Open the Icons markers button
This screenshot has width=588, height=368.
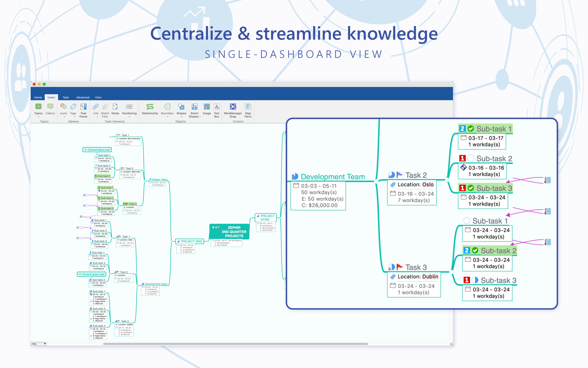click(x=63, y=107)
